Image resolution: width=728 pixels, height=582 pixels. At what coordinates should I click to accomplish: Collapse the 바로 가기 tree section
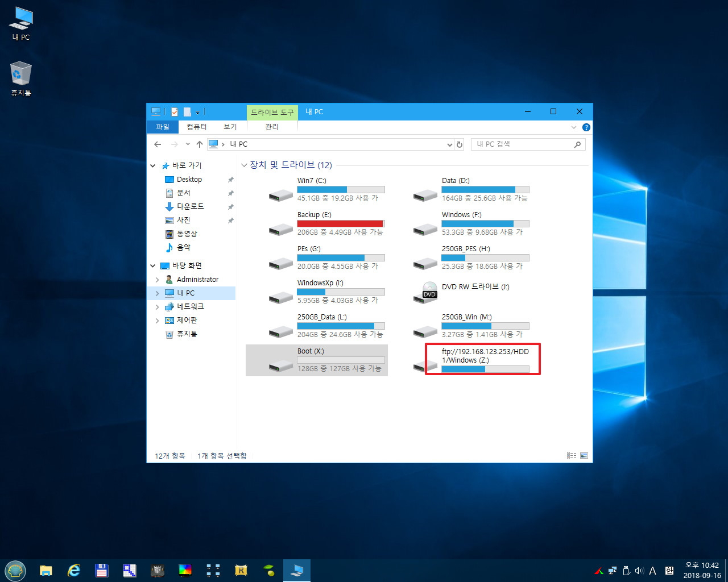[x=153, y=165]
